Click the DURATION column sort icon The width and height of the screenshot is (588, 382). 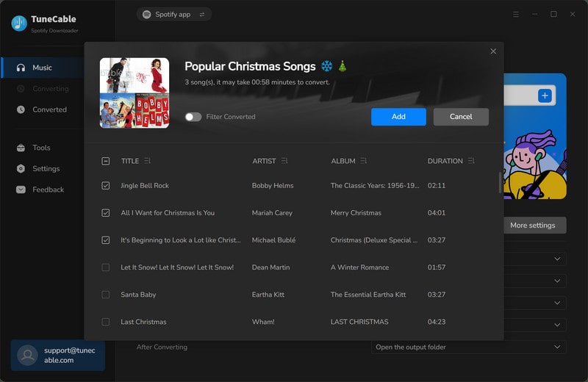pyautogui.click(x=471, y=161)
